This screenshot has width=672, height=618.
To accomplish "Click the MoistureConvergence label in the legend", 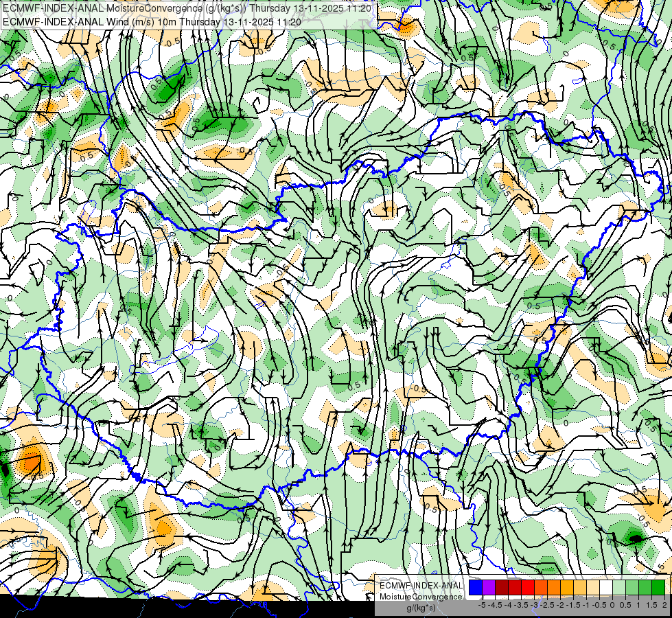I will click(x=421, y=597).
